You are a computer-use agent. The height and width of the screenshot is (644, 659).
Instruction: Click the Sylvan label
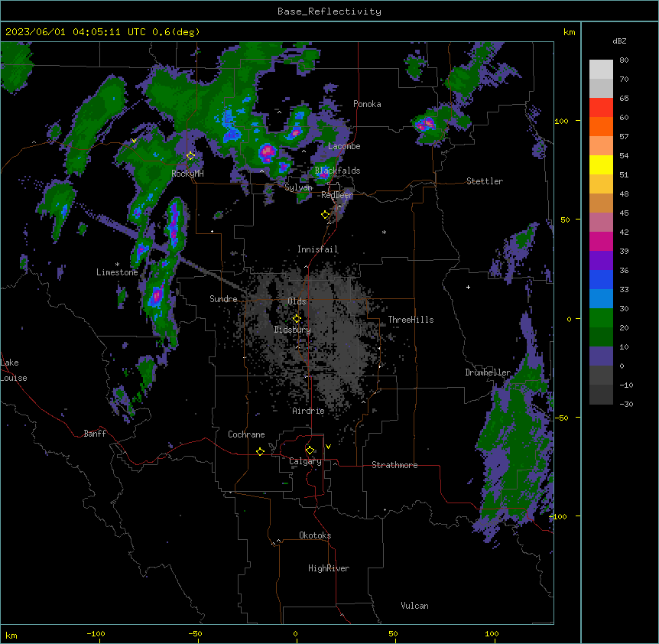pyautogui.click(x=298, y=187)
